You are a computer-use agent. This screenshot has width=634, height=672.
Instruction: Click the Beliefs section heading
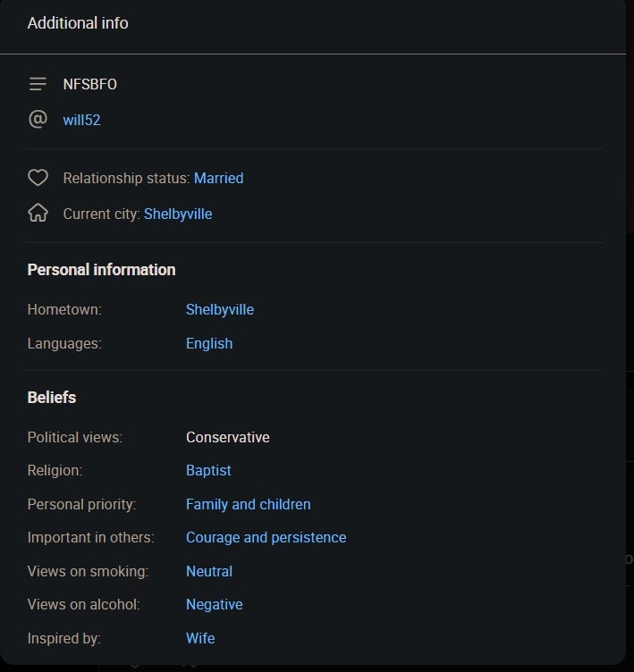pyautogui.click(x=52, y=398)
